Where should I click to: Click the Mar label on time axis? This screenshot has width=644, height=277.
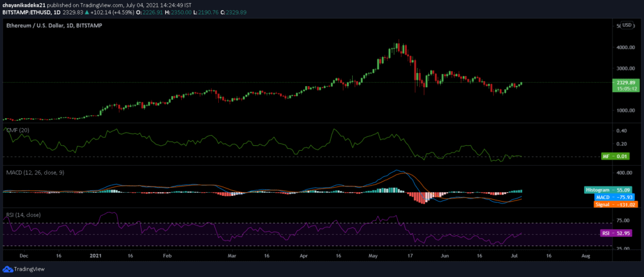(x=231, y=256)
